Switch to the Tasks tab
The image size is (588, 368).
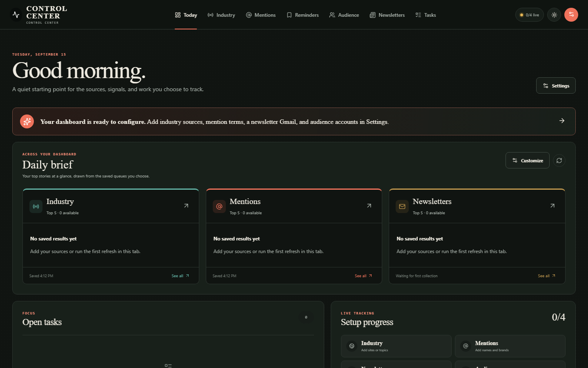click(x=425, y=15)
